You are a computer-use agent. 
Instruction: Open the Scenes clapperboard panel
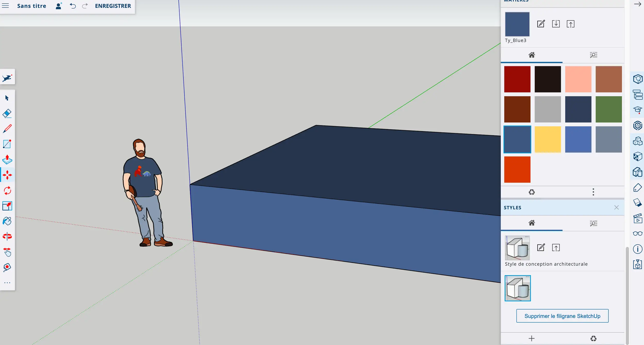pos(638,218)
